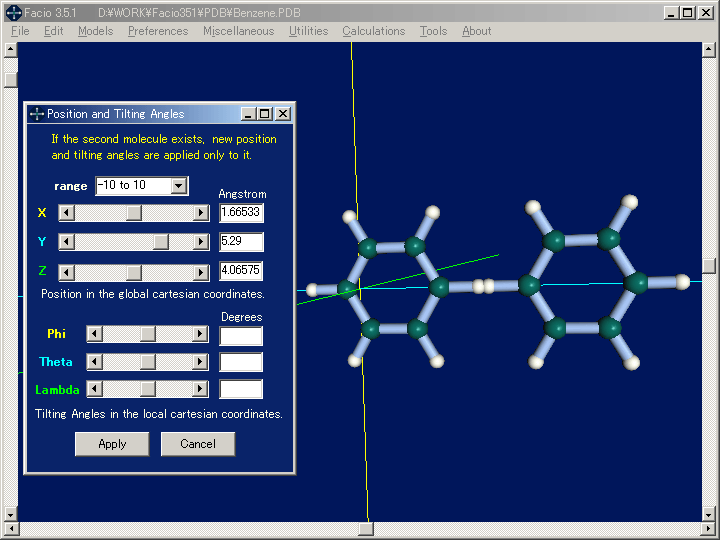
Task: Click the Lambda slider thumb
Action: tap(148, 389)
